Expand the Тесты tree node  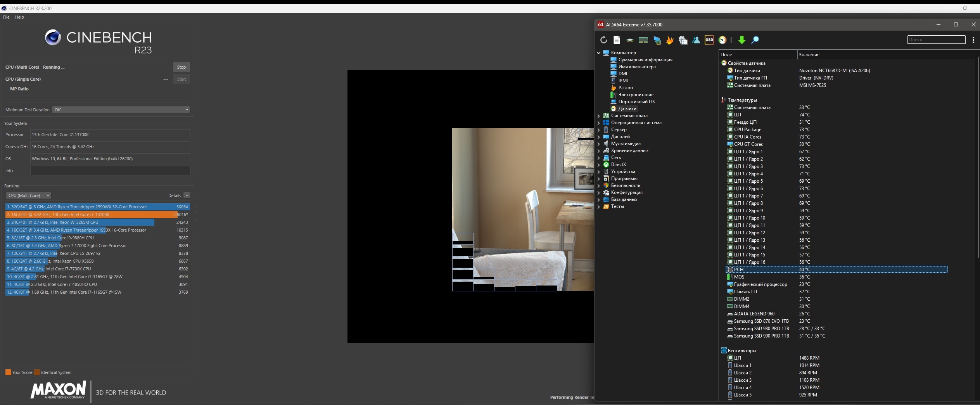pos(598,206)
